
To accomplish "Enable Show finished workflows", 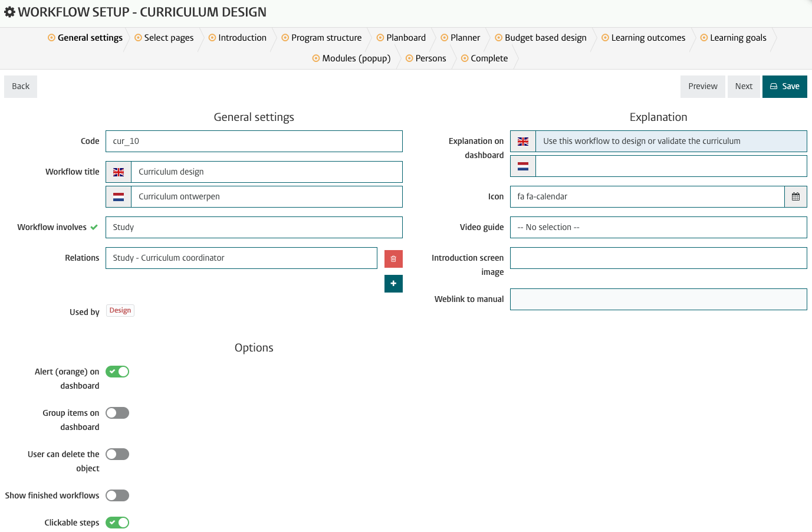I will tap(117, 495).
